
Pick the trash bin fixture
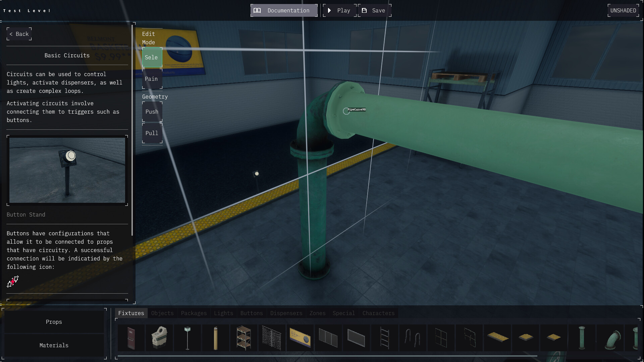point(159,338)
